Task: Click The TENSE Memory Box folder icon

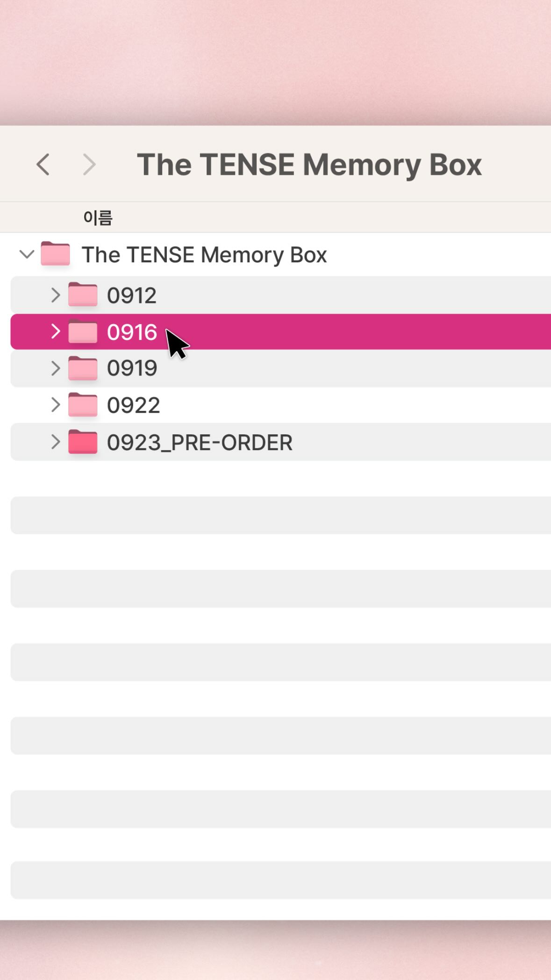Action: point(55,254)
